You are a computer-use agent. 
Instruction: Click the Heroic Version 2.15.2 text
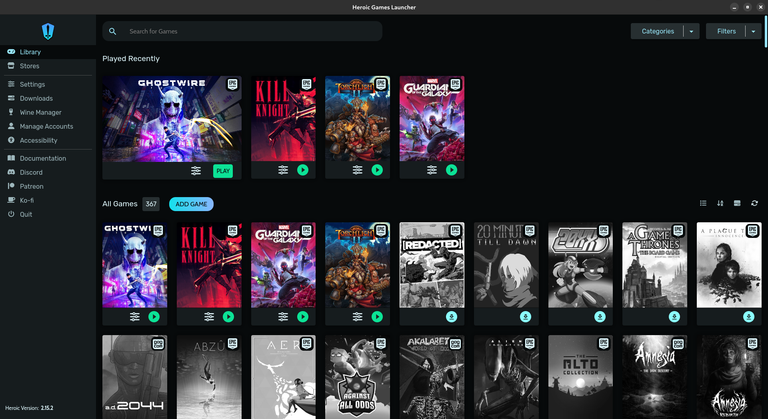(x=29, y=408)
